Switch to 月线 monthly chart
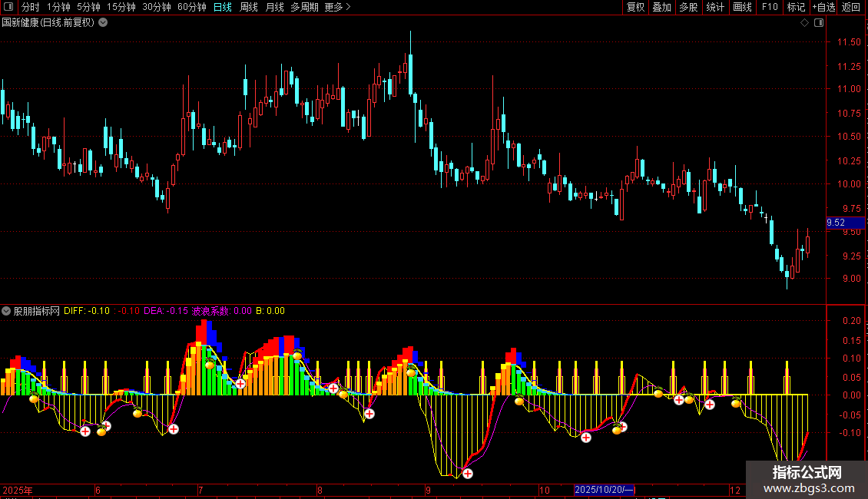Image resolution: width=868 pixels, height=499 pixels. tap(274, 7)
